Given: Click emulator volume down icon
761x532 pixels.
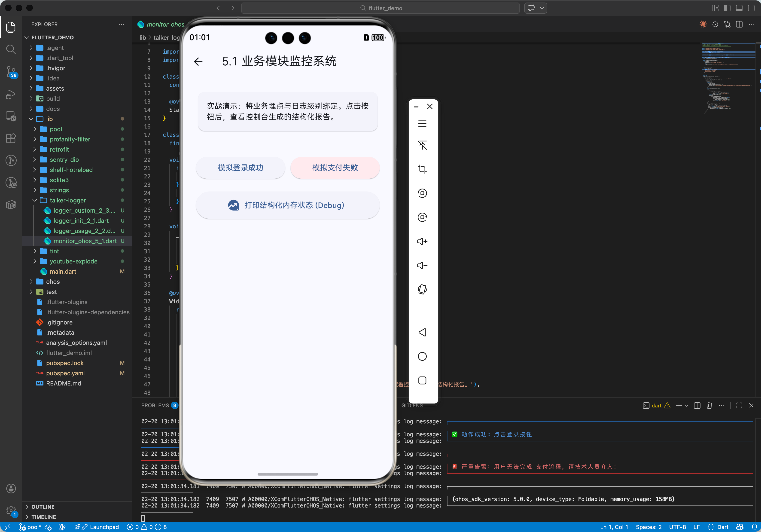Looking at the screenshot, I should (422, 265).
